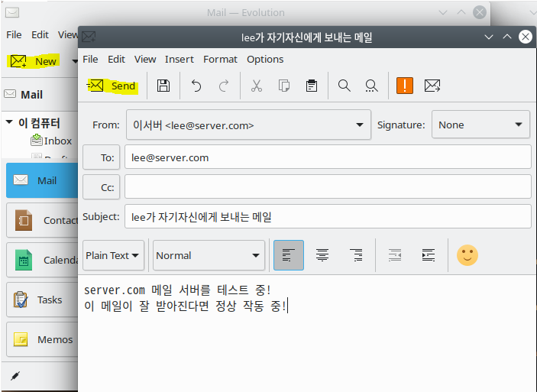Open the composer Edit menu
Image resolution: width=537 pixels, height=392 pixels.
click(116, 60)
